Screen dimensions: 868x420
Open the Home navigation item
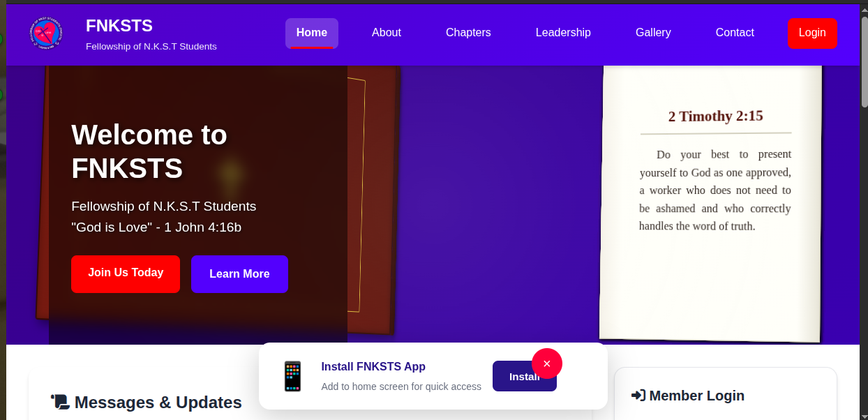311,32
